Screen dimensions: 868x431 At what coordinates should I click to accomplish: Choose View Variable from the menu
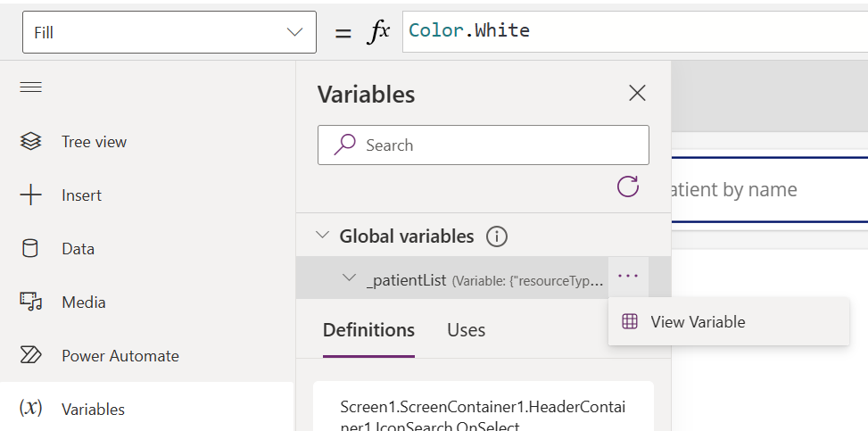[729, 322]
